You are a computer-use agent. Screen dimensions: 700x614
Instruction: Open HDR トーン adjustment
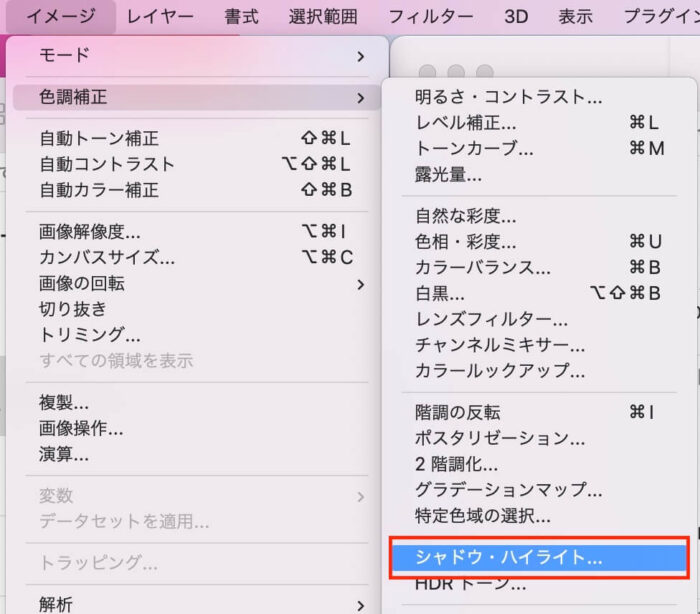click(x=539, y=584)
